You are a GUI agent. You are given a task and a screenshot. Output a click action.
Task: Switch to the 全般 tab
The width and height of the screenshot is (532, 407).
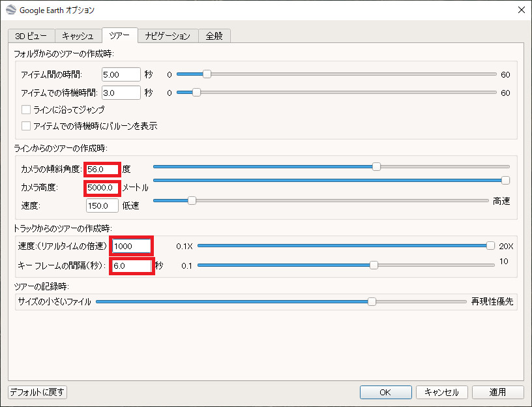pyautogui.click(x=214, y=36)
